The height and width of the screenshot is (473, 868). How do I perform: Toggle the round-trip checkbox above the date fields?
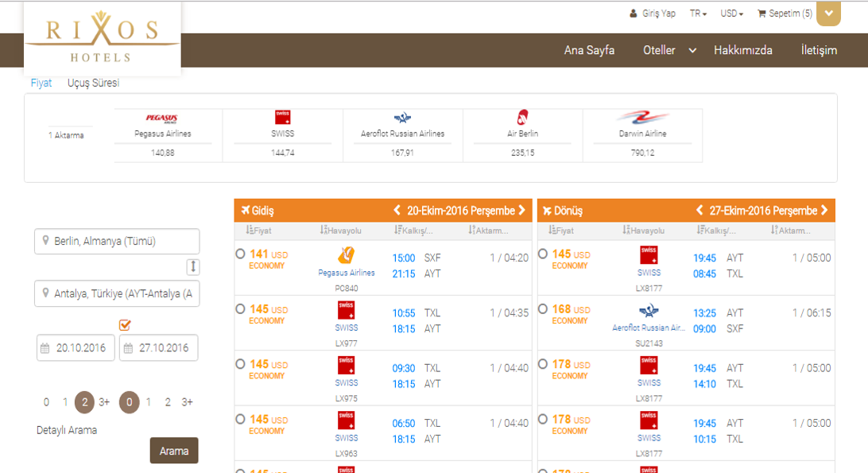[x=125, y=324]
